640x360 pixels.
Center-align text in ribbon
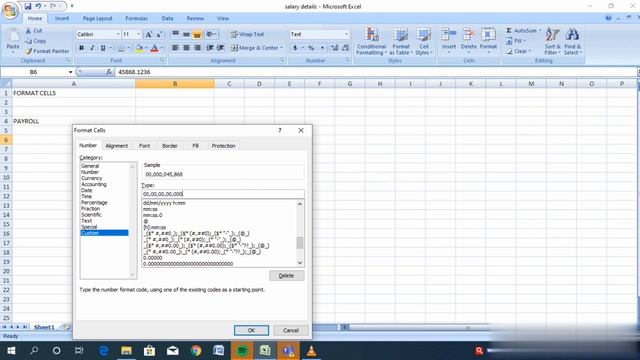pos(186,48)
